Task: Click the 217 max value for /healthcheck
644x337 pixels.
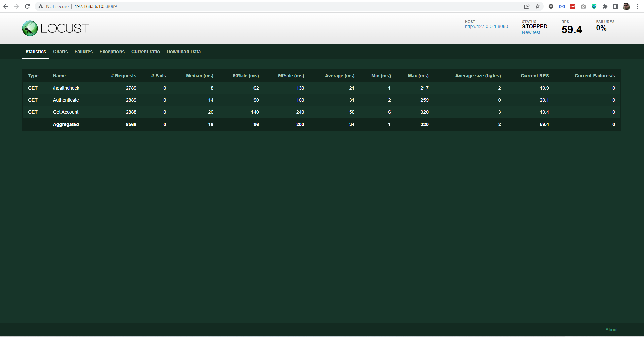Action: (x=425, y=88)
